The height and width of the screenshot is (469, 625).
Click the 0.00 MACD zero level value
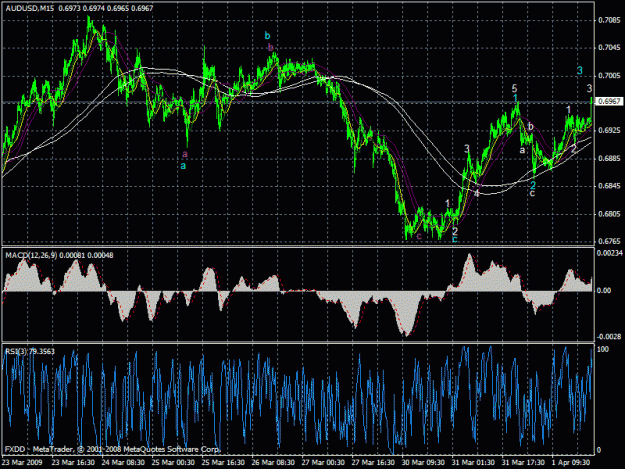[604, 290]
